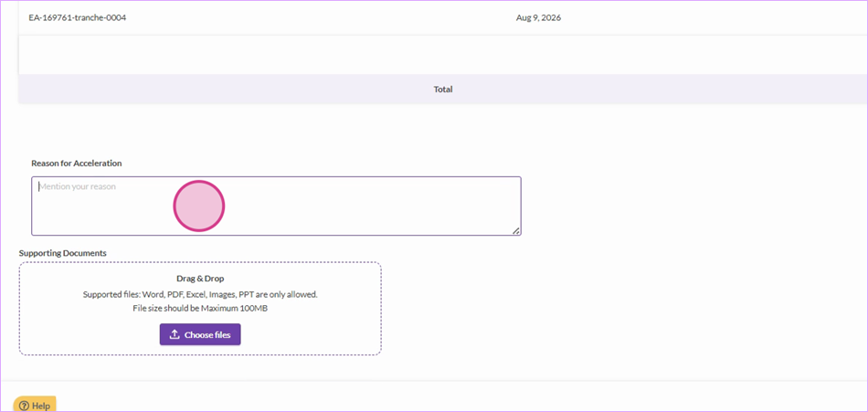Click the Supporting Documents label

coord(62,253)
